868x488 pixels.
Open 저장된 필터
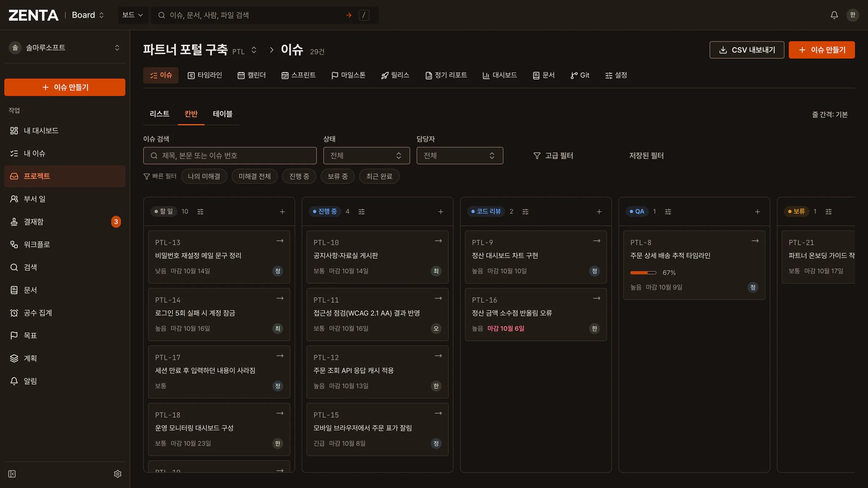pyautogui.click(x=646, y=155)
